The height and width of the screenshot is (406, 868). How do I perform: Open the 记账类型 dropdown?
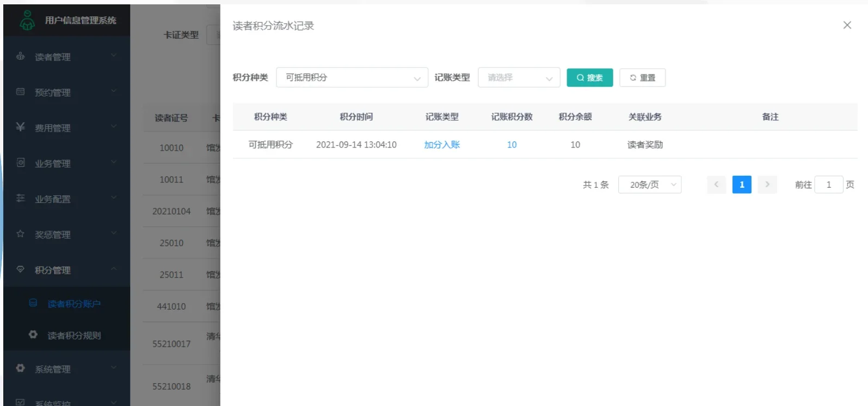pos(519,77)
